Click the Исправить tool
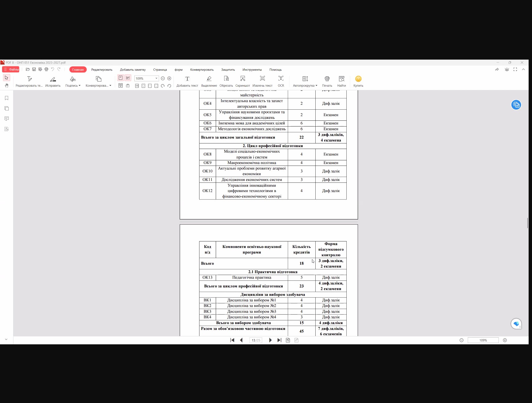The height and width of the screenshot is (403, 532). (x=53, y=82)
